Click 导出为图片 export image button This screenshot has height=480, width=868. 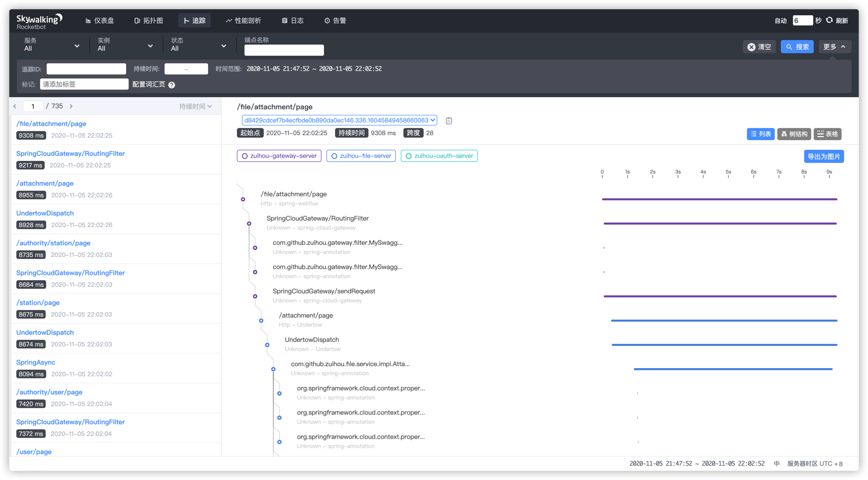tap(823, 157)
